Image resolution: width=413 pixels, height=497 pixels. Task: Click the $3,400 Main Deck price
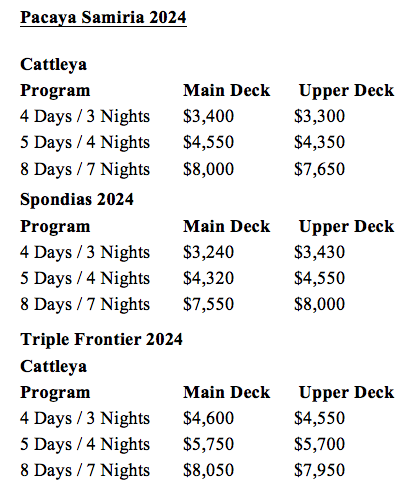(208, 116)
